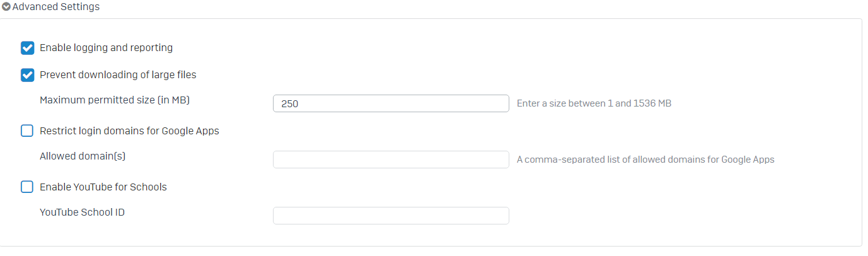Viewport: 868px width, 256px height.
Task: Click the 'Prevent downloading of large files' label
Action: (x=118, y=74)
